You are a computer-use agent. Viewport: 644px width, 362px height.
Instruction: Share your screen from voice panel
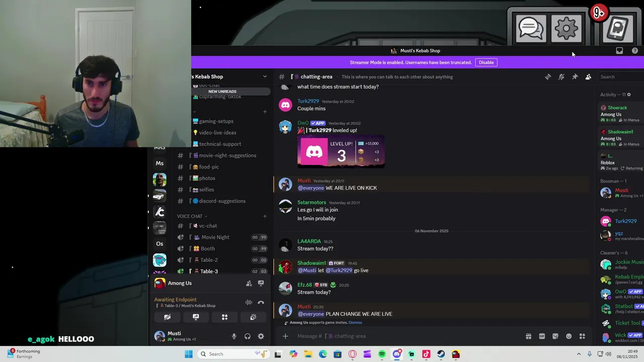click(x=196, y=317)
